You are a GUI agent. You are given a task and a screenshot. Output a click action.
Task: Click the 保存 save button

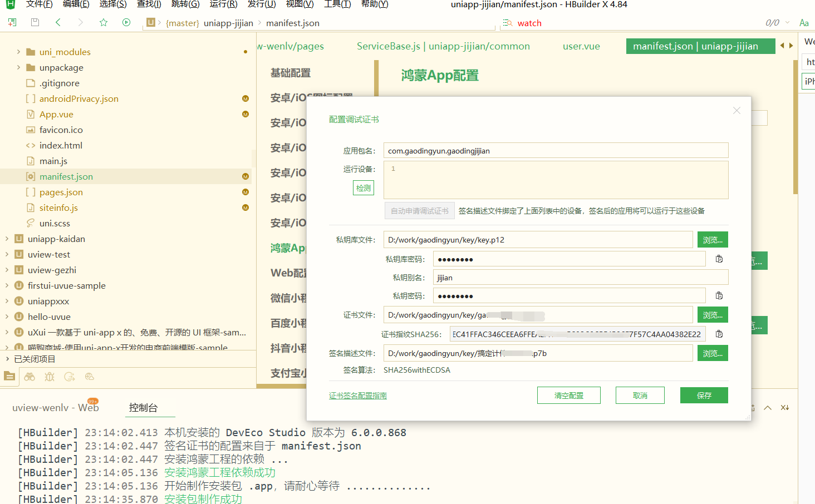tap(704, 396)
